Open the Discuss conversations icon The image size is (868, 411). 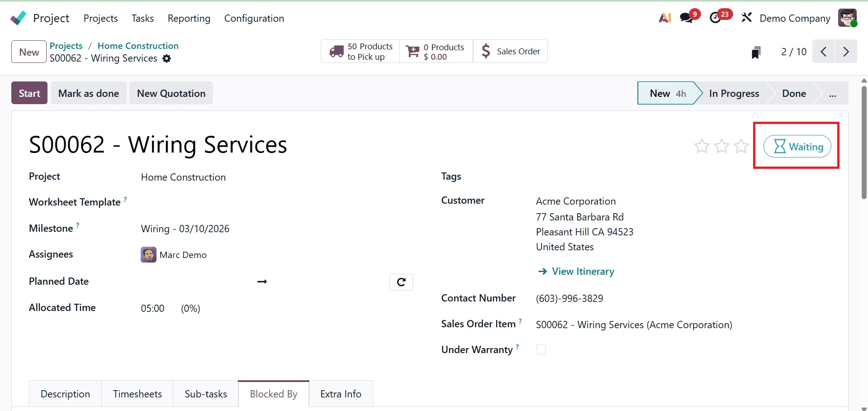686,17
